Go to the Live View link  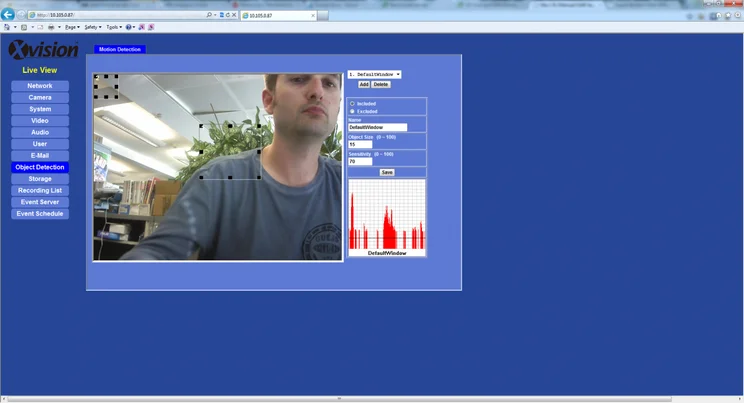pos(40,70)
